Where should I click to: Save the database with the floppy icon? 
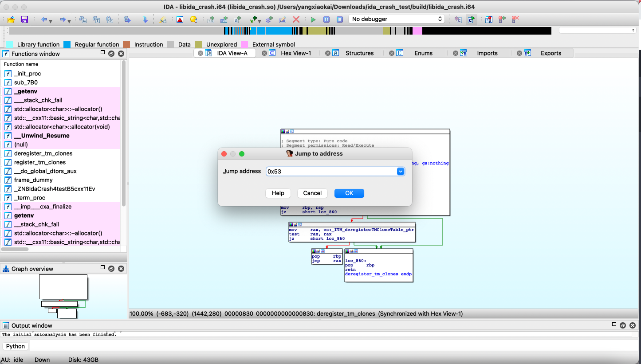[x=24, y=20]
